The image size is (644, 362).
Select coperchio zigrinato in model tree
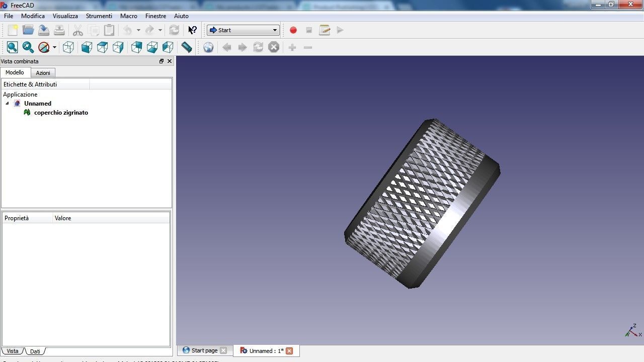coord(61,113)
